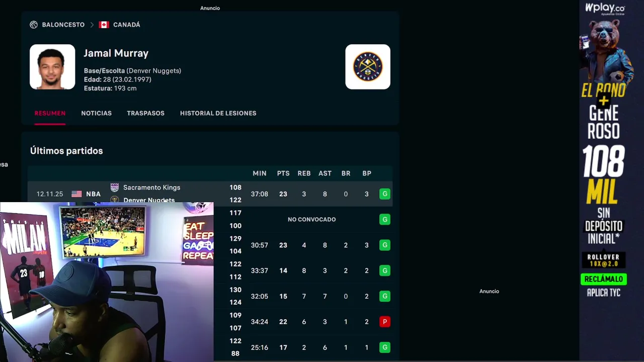
Task: Click the 12.11.25 match date
Action: click(x=50, y=194)
